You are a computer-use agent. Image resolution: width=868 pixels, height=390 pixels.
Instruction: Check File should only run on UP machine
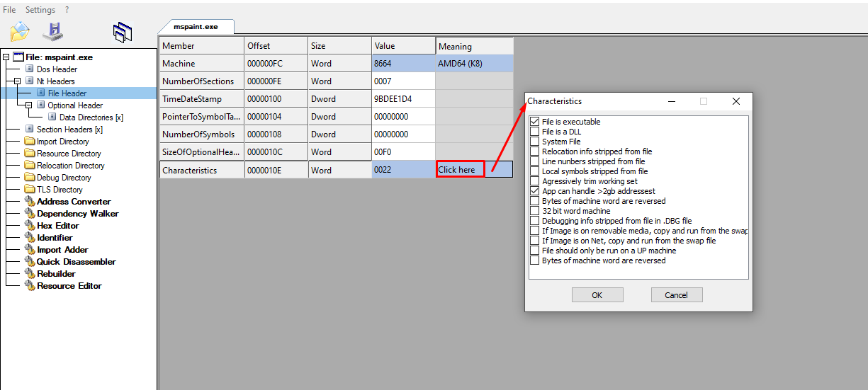[535, 251]
